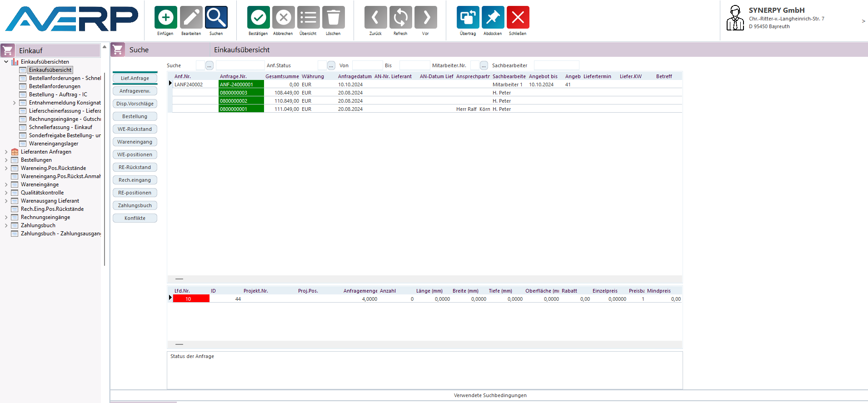Image resolution: width=868 pixels, height=403 pixels.
Task: Click the Suchen magnifier icon
Action: tap(216, 18)
